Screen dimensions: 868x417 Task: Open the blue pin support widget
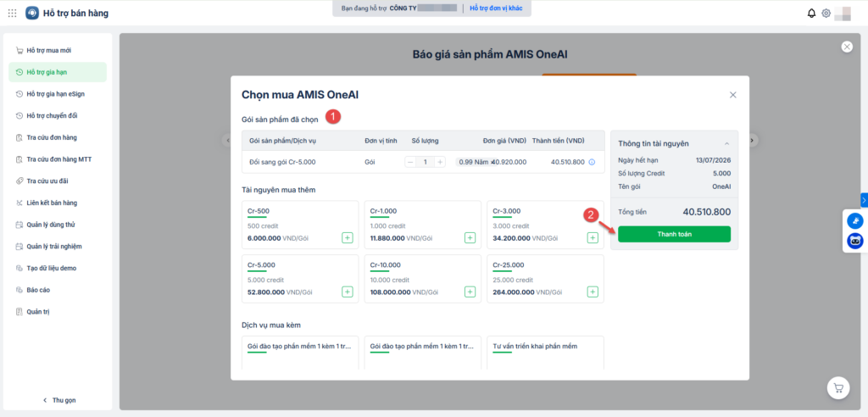coord(855,221)
